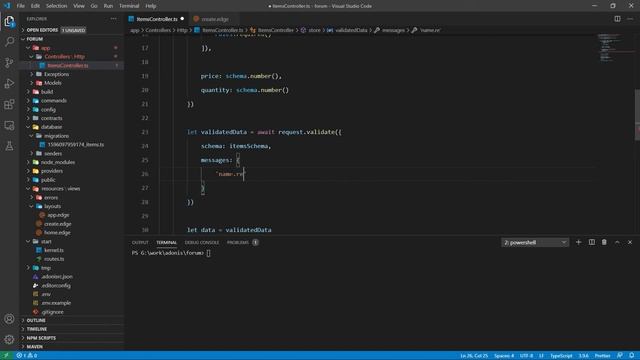Open Source Control view in activity bar
This screenshot has width=640, height=360.
tap(9, 62)
